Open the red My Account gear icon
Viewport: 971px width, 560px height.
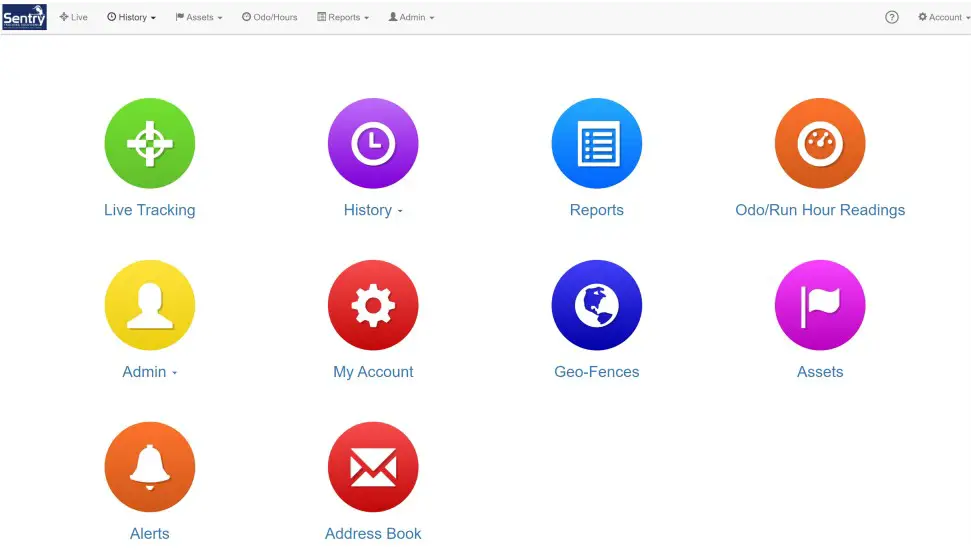click(373, 305)
